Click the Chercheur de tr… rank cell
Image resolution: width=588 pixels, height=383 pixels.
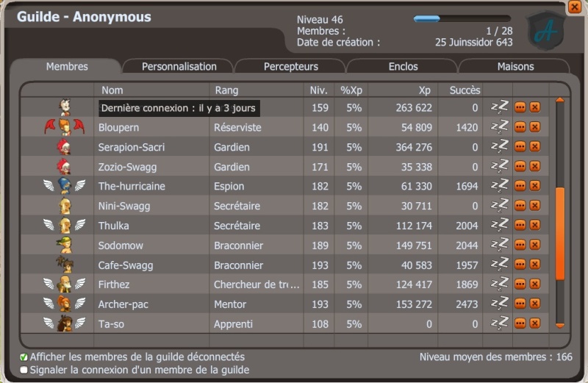[x=257, y=284]
